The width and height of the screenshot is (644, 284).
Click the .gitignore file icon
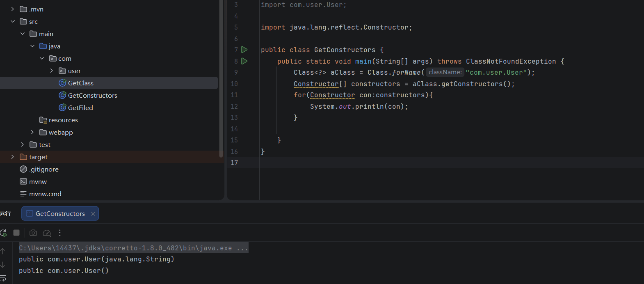click(23, 169)
